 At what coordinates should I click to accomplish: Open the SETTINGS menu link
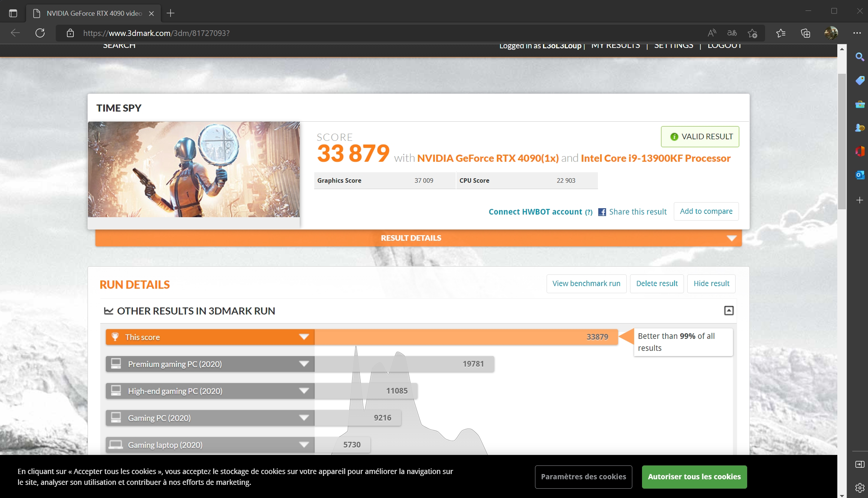(673, 46)
